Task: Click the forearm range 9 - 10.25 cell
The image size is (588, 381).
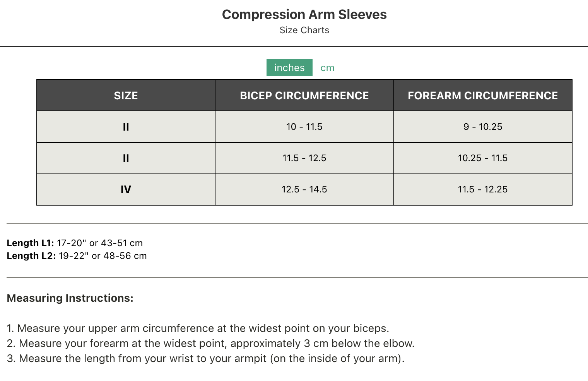Action: click(482, 127)
